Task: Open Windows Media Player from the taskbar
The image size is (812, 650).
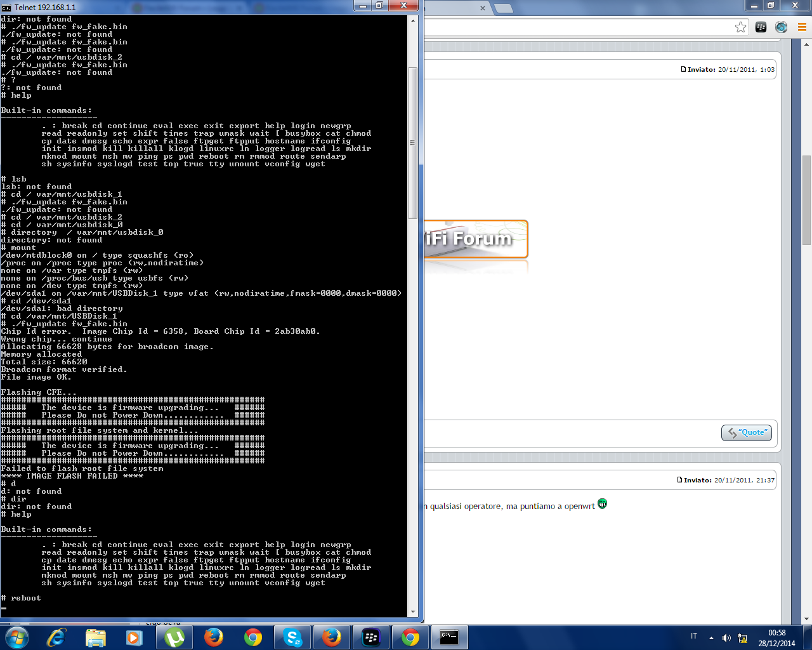Action: click(134, 637)
